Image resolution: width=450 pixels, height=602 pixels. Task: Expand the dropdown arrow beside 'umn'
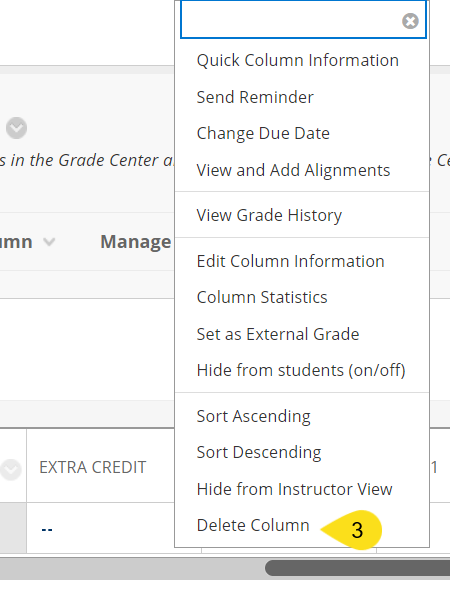click(49, 242)
